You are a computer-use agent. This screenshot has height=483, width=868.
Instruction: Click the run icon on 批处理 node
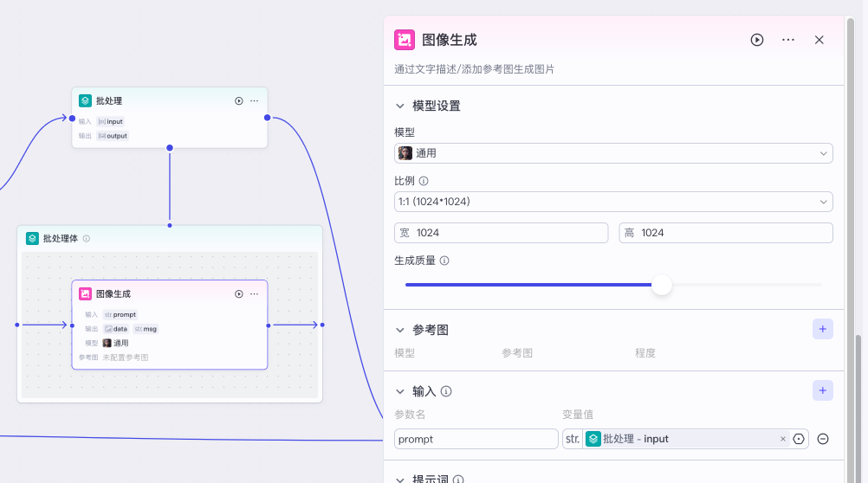pyautogui.click(x=239, y=100)
